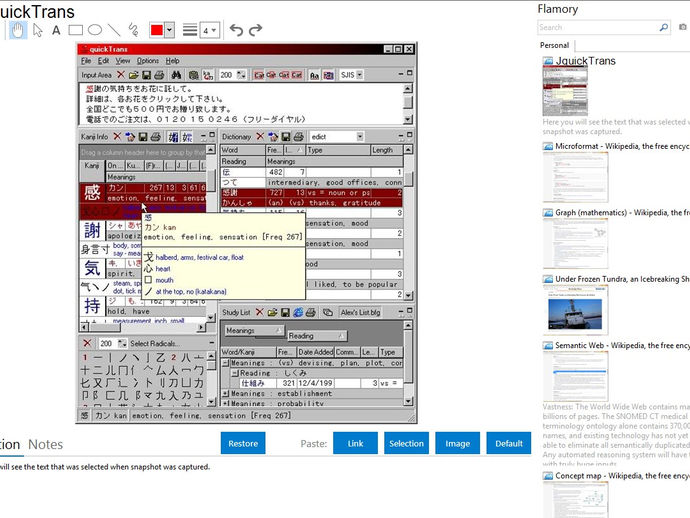This screenshot has height=518, width=690.
Task: Click the Kanji Info red X clear icon
Action: (x=117, y=136)
